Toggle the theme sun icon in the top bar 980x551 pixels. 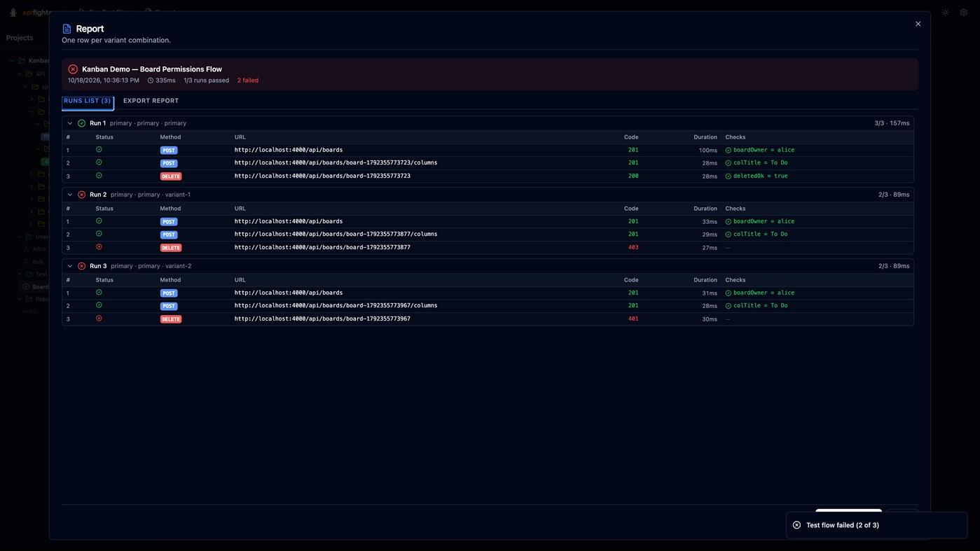click(x=945, y=13)
